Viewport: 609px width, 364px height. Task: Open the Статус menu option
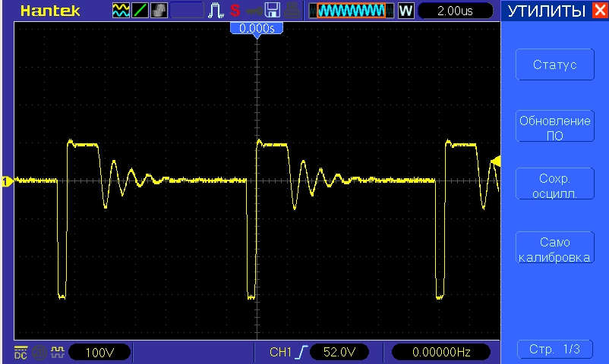coord(554,65)
